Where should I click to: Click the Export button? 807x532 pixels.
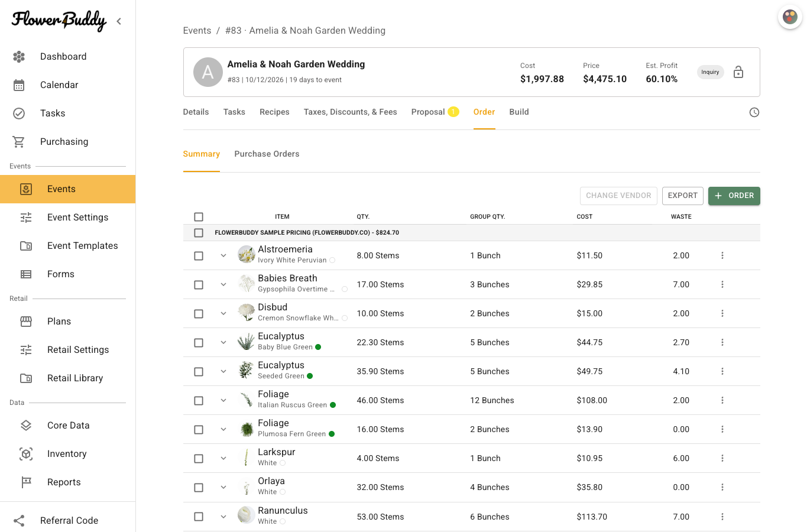click(x=683, y=196)
